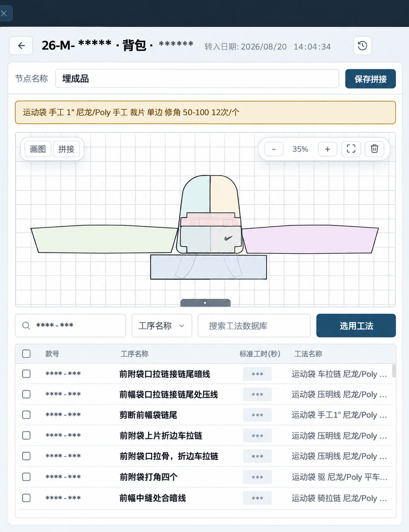Click the back arrow button
The width and height of the screenshot is (409, 532).
tap(21, 46)
